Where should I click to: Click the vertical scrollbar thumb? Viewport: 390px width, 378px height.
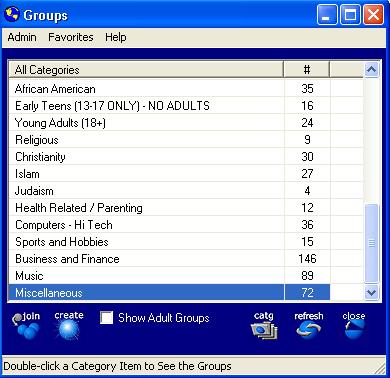(x=371, y=243)
